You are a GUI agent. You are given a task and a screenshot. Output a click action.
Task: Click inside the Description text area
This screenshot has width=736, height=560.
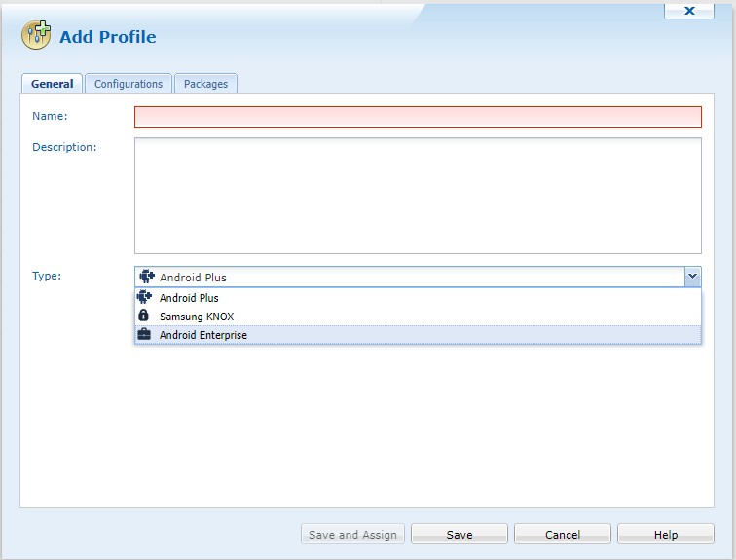[417, 195]
